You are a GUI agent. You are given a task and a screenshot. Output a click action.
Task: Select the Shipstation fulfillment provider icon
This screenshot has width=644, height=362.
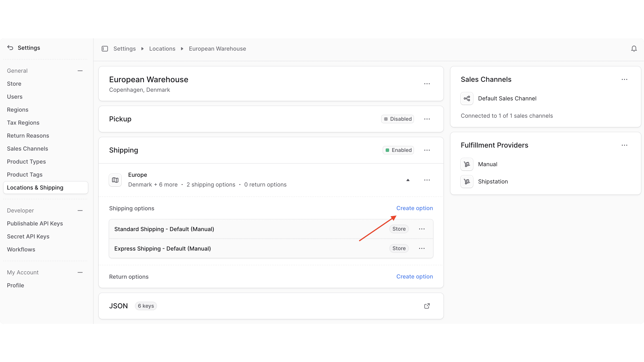[467, 182]
